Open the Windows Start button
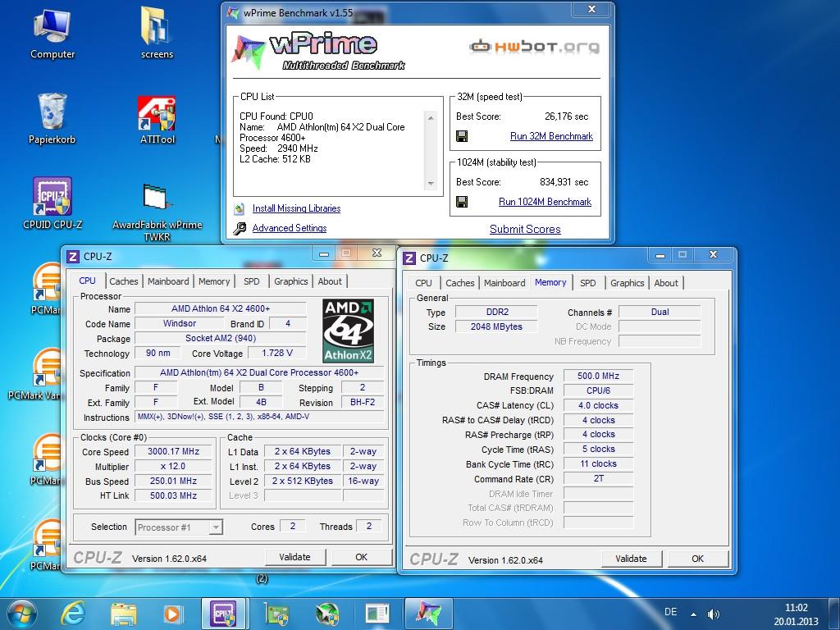This screenshot has height=630, width=840. (x=22, y=614)
